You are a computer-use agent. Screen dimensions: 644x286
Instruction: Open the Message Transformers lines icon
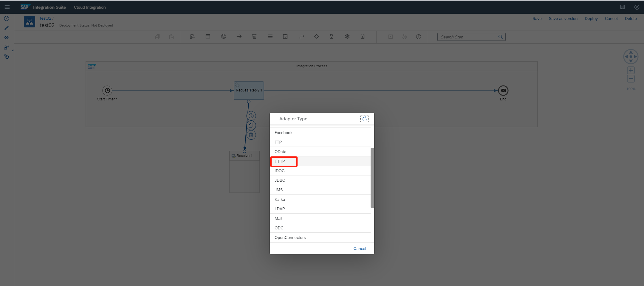pyautogui.click(x=270, y=36)
